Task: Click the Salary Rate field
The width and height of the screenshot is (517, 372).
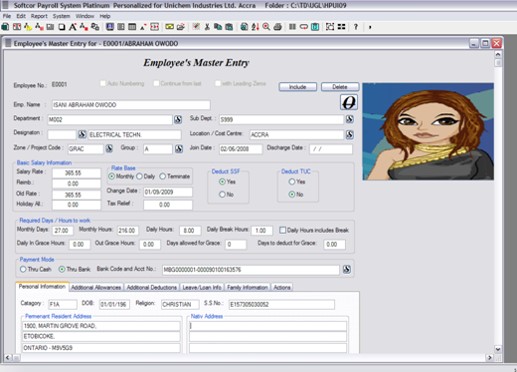Action: tap(76, 173)
